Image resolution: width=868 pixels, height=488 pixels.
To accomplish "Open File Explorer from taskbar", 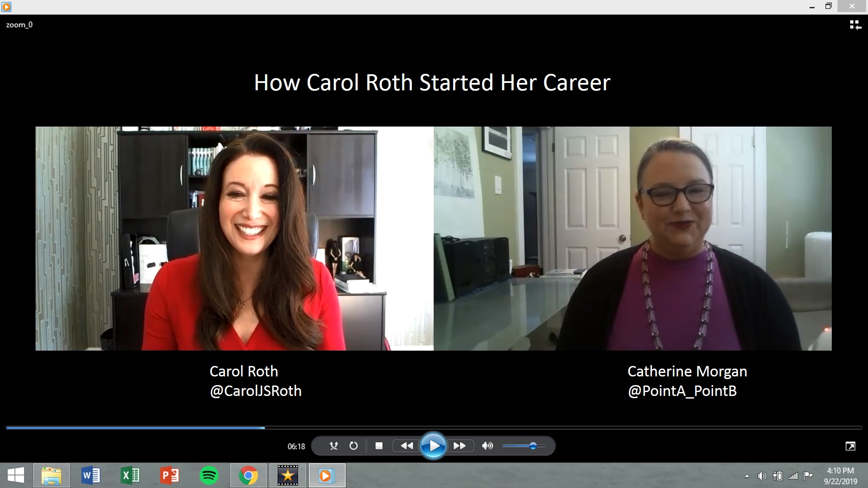I will [51, 475].
